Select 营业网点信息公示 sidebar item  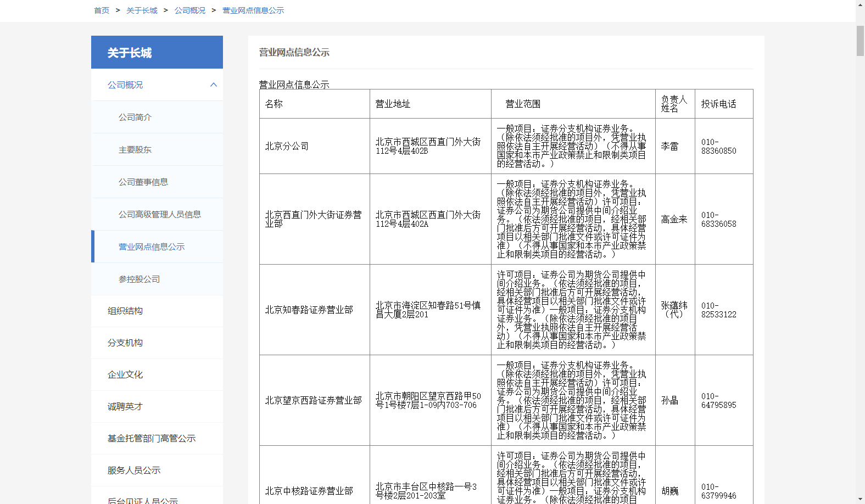click(x=157, y=247)
